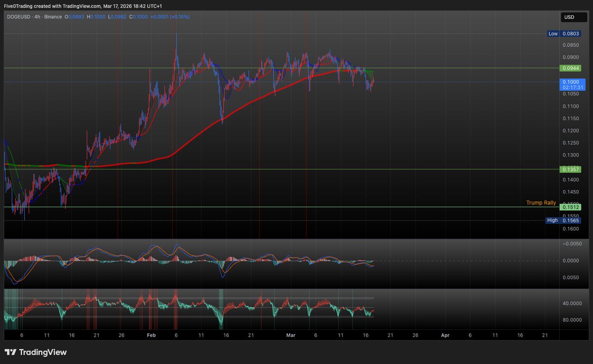Click the Mar label on the time axis

point(291,335)
